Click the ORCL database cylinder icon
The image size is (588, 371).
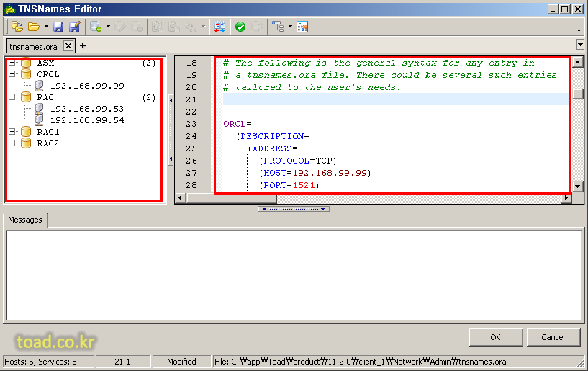pyautogui.click(x=26, y=74)
